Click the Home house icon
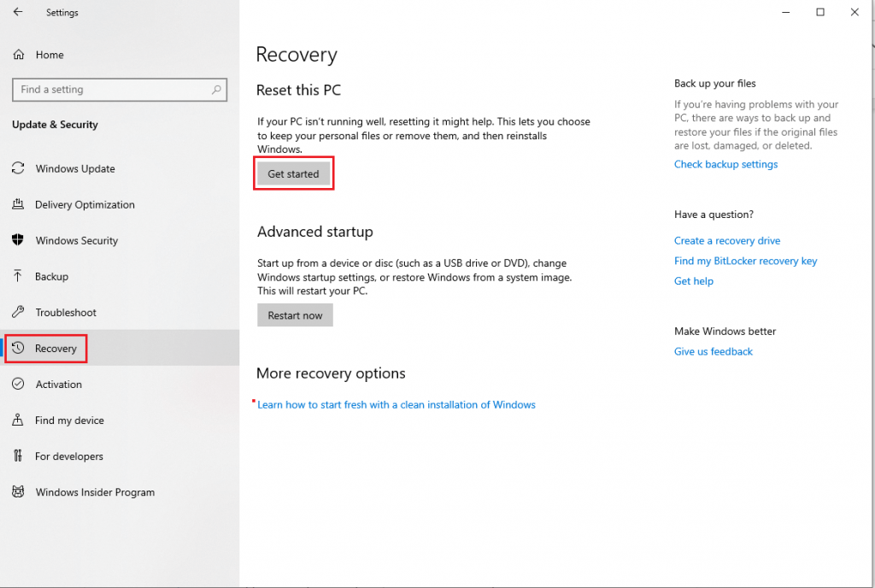 tap(19, 54)
